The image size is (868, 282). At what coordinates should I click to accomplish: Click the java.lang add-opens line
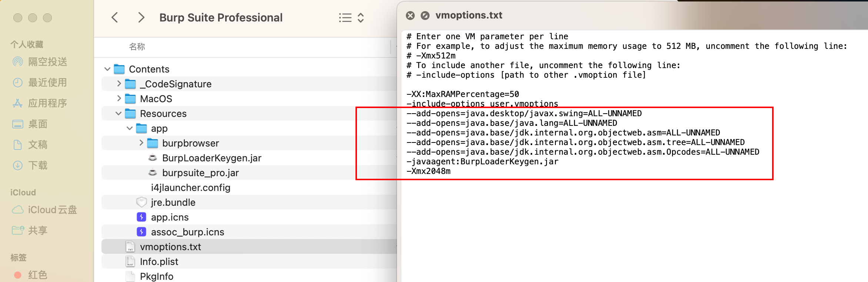point(512,123)
